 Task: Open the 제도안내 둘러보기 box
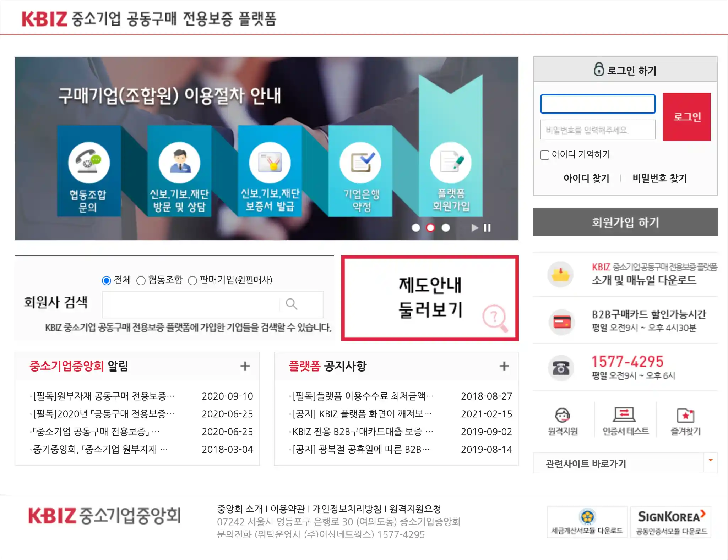(x=430, y=298)
